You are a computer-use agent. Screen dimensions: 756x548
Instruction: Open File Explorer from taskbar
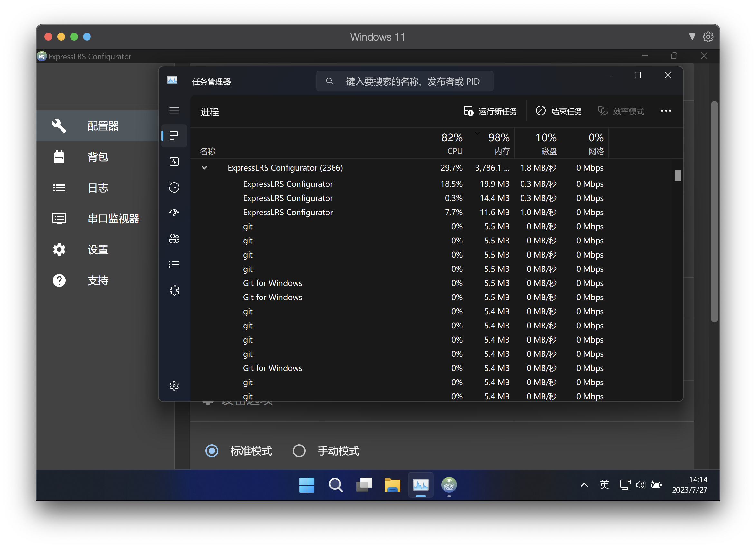[x=392, y=485]
